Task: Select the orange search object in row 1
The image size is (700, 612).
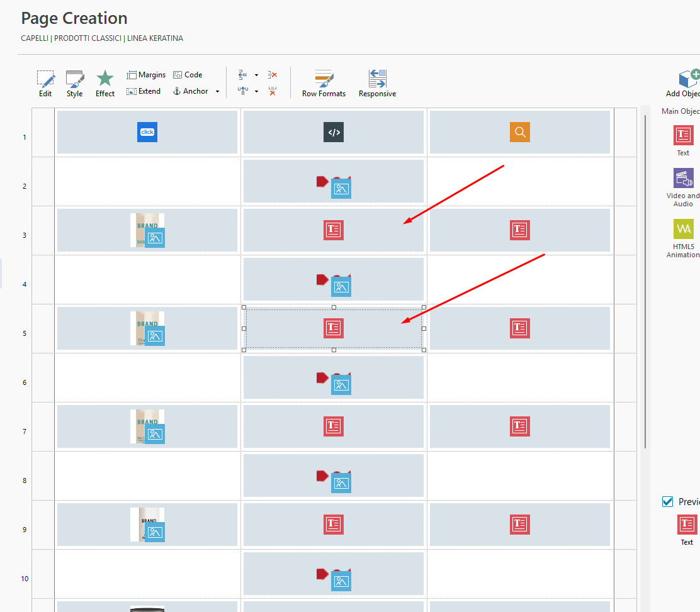Action: pyautogui.click(x=519, y=132)
